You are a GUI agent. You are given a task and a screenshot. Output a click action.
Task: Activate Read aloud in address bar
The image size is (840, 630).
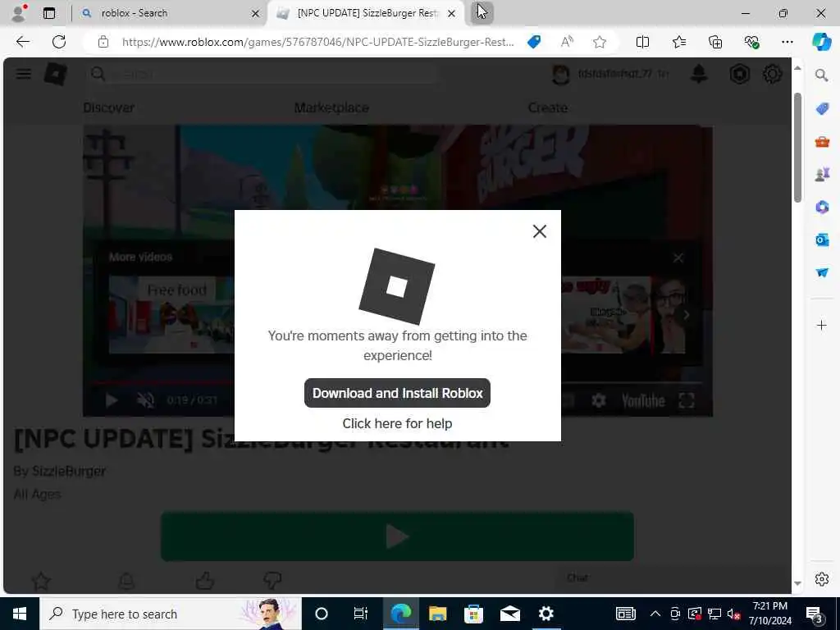(x=567, y=42)
